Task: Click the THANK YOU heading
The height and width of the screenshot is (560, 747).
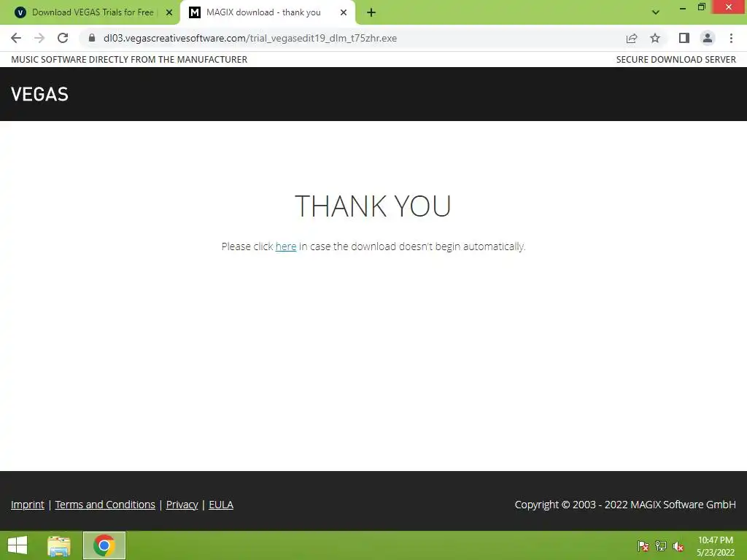Action: pos(373,206)
